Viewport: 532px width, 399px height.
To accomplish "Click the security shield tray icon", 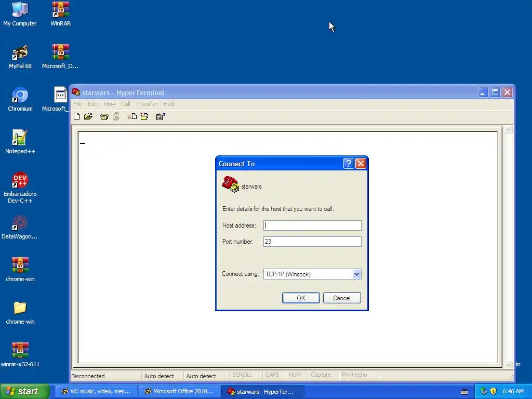I will [494, 391].
